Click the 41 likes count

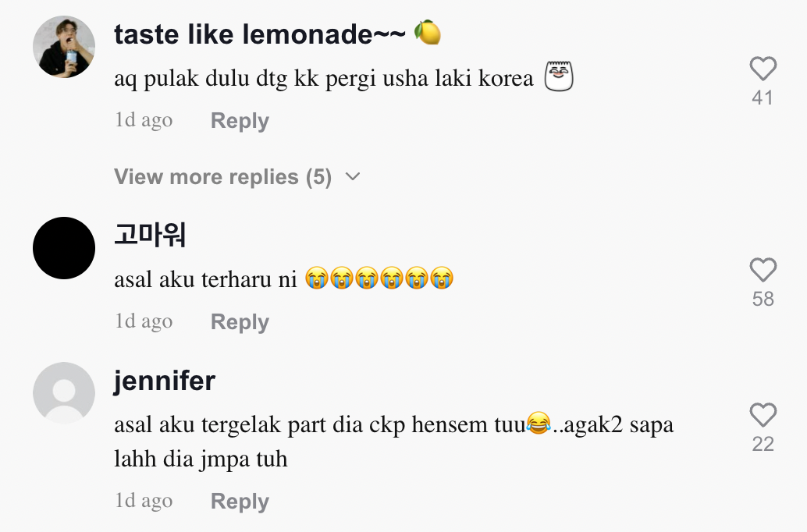tap(763, 98)
